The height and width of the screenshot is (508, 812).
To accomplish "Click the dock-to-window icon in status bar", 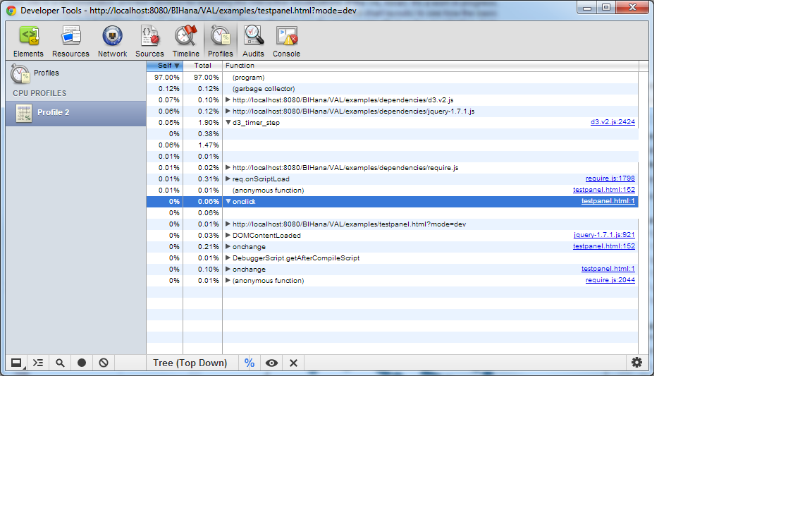I will (x=17, y=363).
